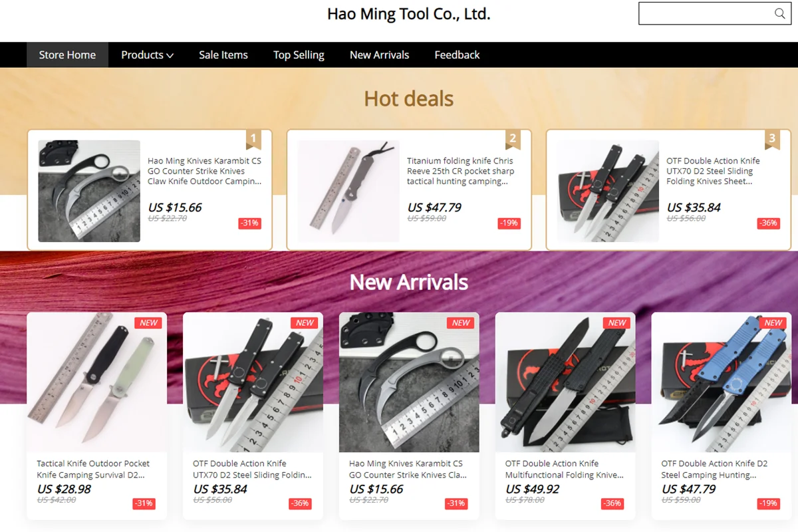The width and height of the screenshot is (798, 532).
Task: Click inside the store search field
Action: (x=705, y=13)
